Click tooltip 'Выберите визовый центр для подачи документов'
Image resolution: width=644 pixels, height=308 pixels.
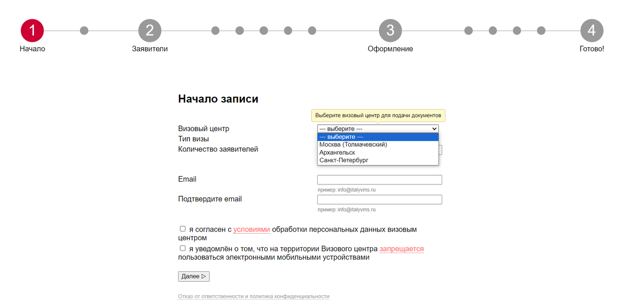tap(378, 116)
